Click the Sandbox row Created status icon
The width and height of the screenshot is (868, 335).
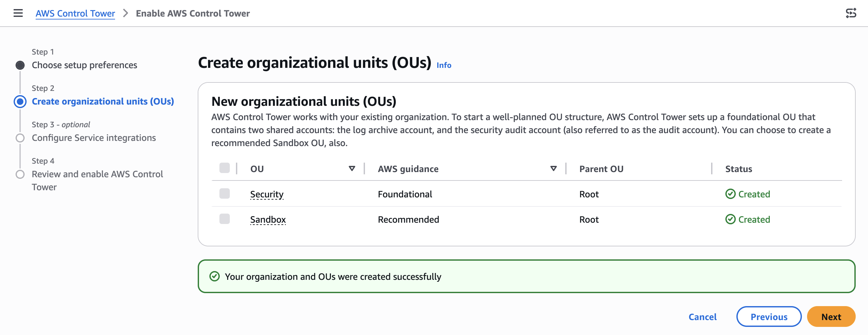pyautogui.click(x=730, y=219)
